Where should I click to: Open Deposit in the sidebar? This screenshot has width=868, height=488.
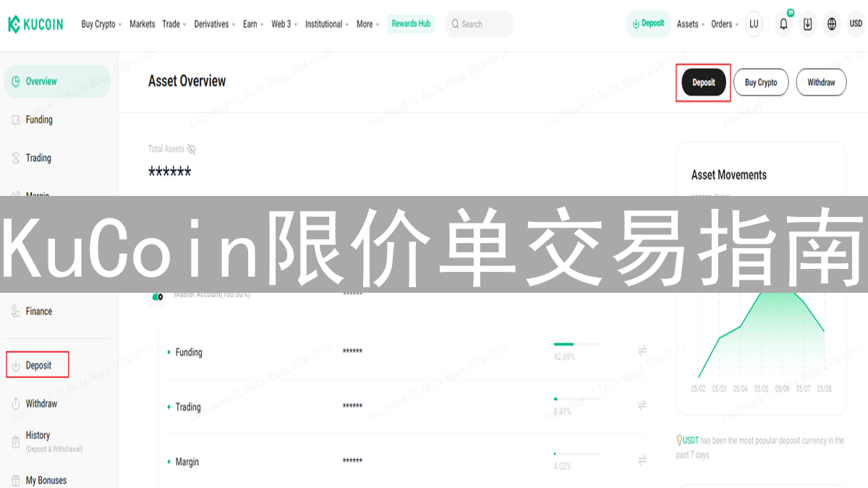(x=38, y=365)
